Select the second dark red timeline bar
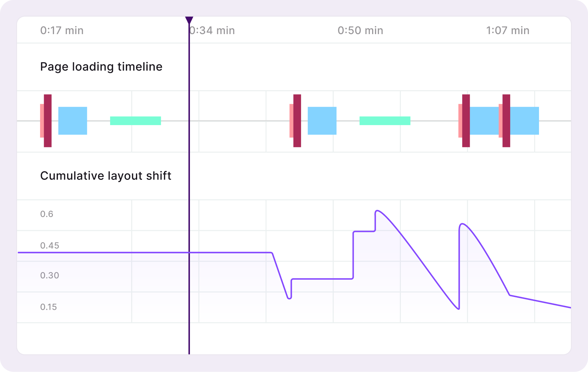This screenshot has width=588, height=372. (x=297, y=121)
